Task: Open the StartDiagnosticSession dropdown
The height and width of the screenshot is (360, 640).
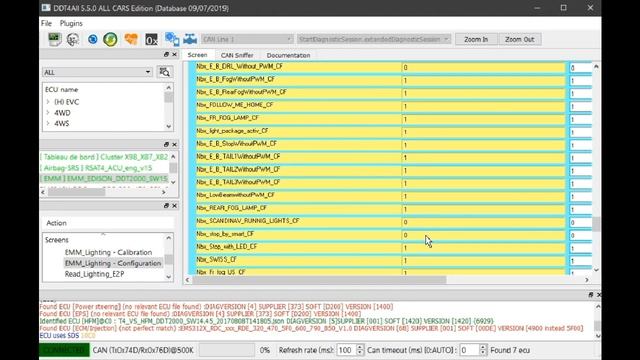Action: [374, 39]
